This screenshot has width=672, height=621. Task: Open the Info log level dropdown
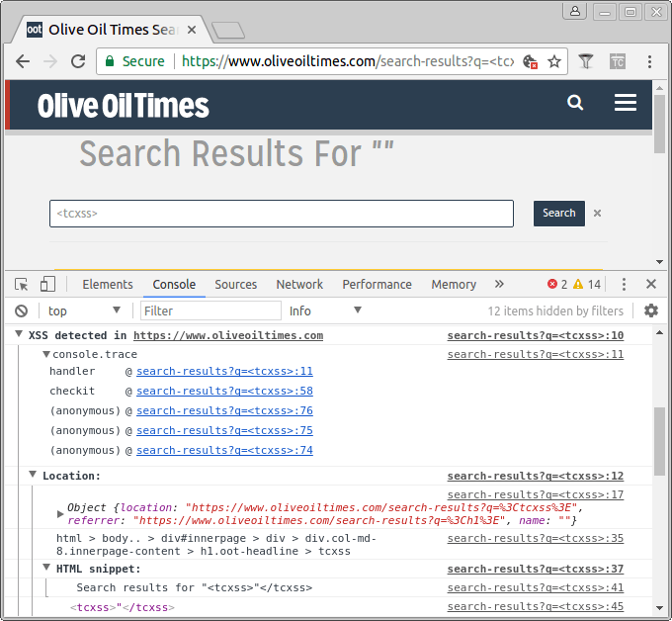(x=325, y=310)
